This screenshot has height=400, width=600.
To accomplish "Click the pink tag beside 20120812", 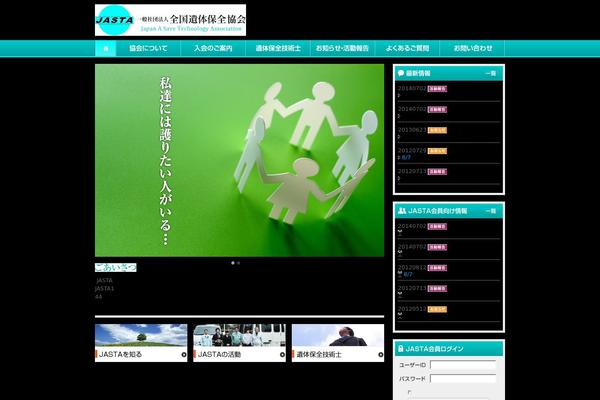I will tap(437, 268).
